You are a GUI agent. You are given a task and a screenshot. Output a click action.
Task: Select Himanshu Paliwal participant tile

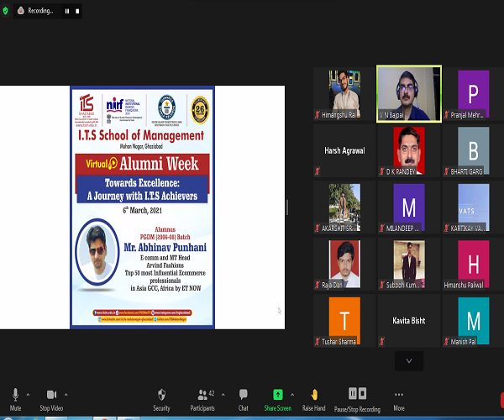click(473, 264)
